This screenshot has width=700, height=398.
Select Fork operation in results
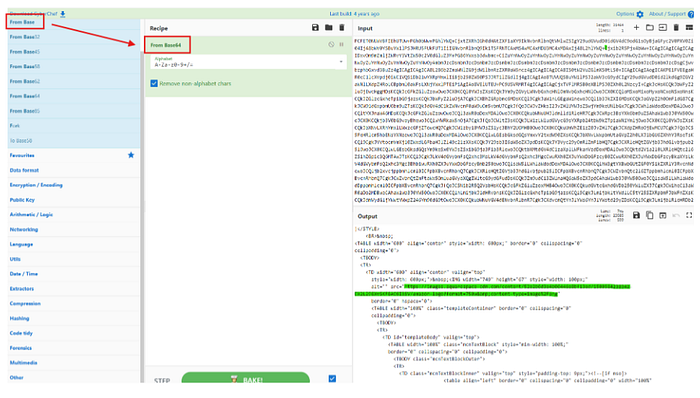[x=74, y=126]
